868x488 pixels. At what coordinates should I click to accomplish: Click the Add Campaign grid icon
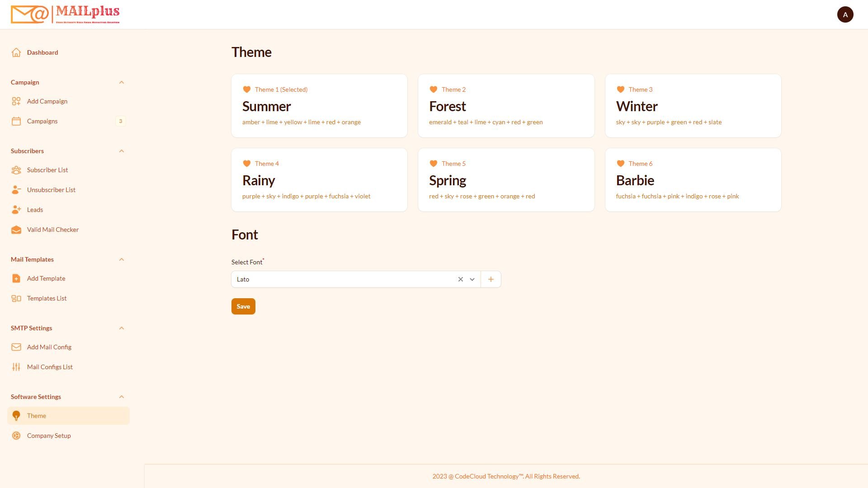[x=16, y=101]
